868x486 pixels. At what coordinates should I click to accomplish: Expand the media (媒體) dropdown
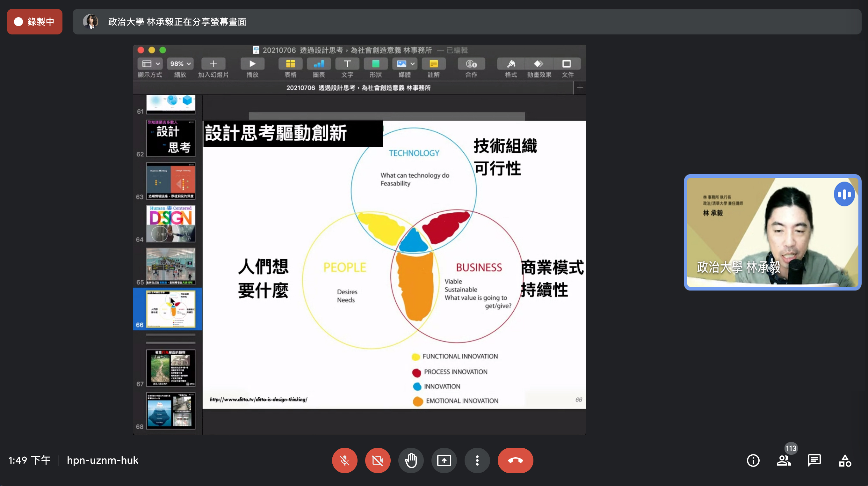(405, 64)
